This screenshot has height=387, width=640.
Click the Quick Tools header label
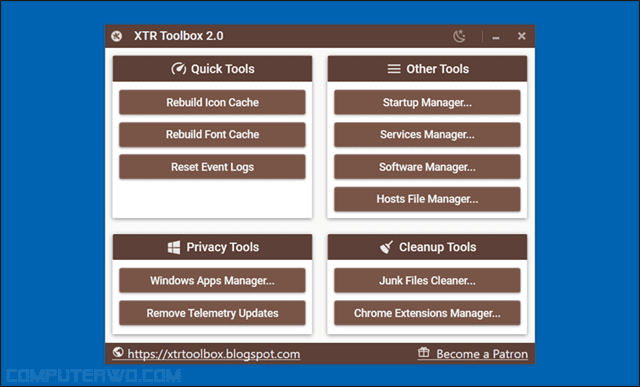(223, 69)
